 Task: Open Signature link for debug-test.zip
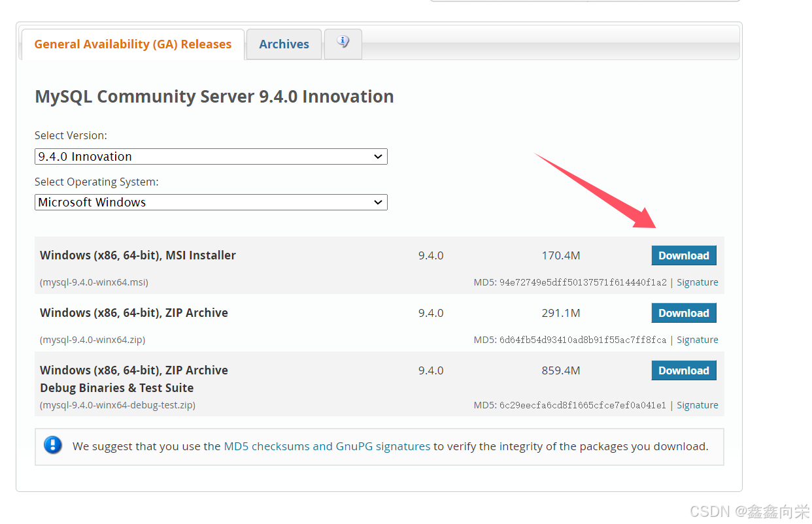click(697, 405)
